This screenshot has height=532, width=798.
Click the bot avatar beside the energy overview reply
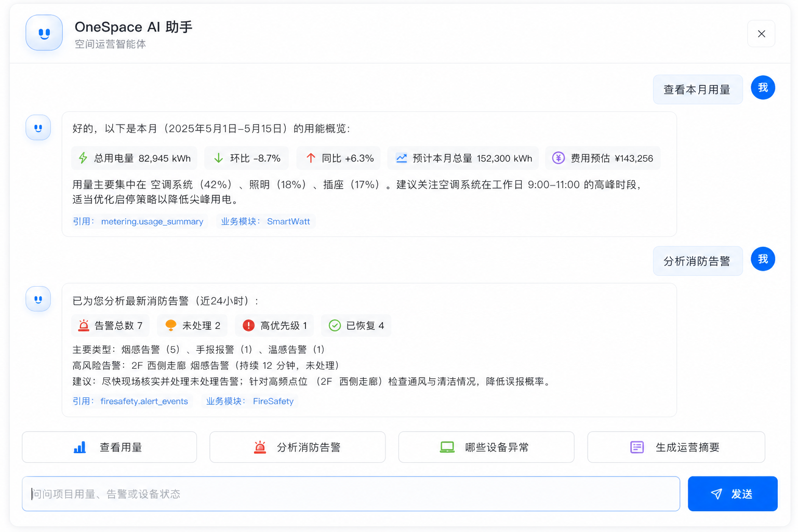point(38,128)
